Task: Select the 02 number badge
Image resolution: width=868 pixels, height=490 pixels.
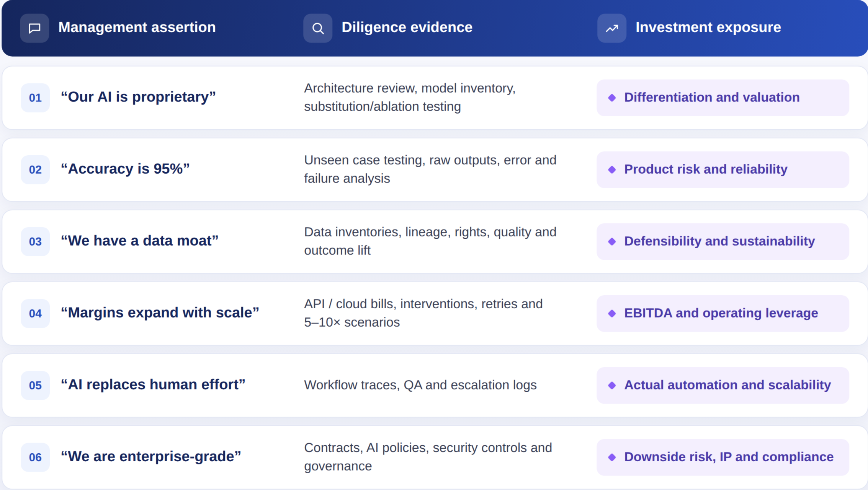Action: pos(35,169)
